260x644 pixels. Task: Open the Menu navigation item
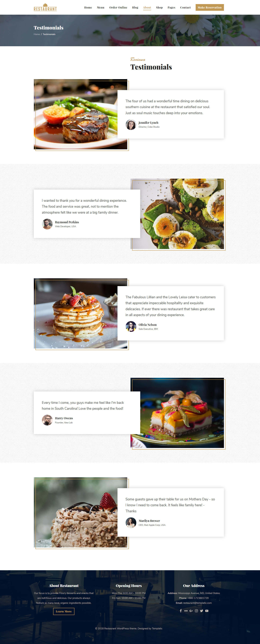pos(101,7)
